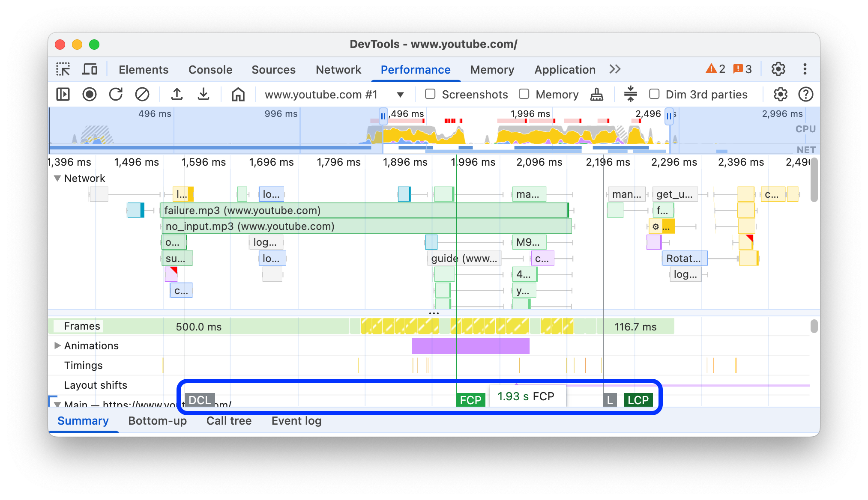868x500 pixels.
Task: Click the help/question mark icon
Action: coord(805,94)
